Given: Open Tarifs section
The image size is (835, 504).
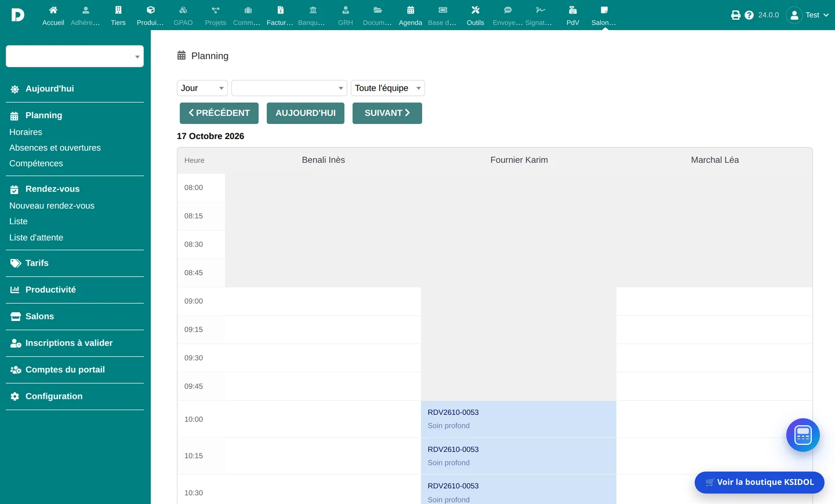Looking at the screenshot, I should 37,263.
